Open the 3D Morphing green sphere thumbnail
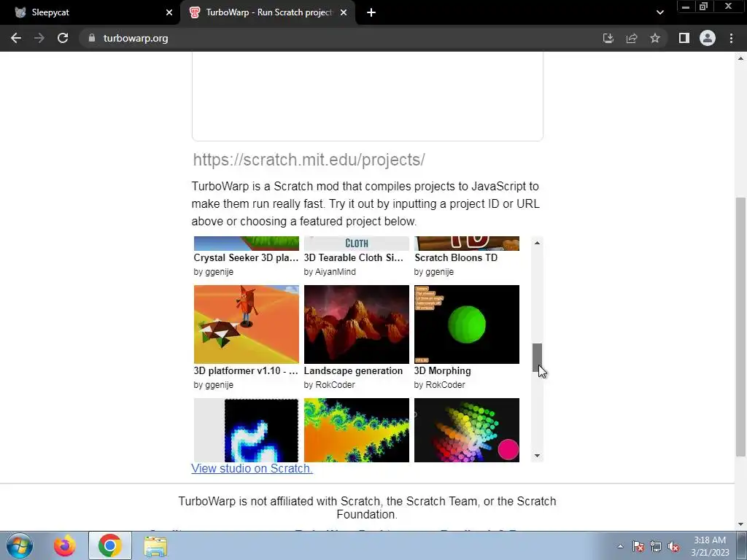Image resolution: width=747 pixels, height=560 pixels. pos(467,324)
